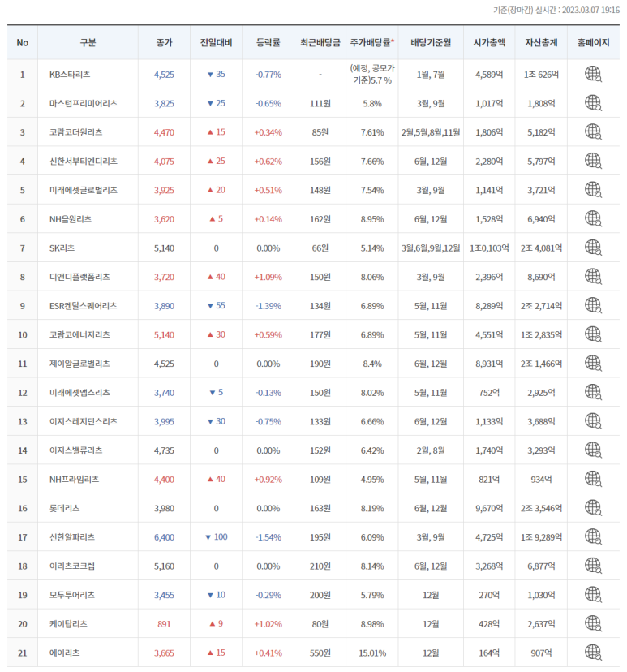Open homepage icon for 에이리츠
This screenshot has width=627, height=672.
(x=593, y=653)
